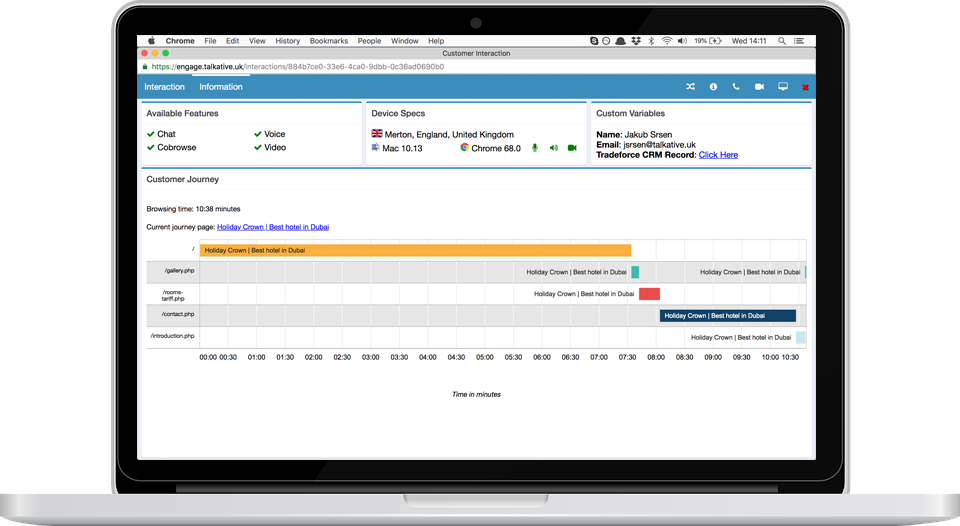Open the current journey page link
The image size is (960, 526).
[x=272, y=227]
